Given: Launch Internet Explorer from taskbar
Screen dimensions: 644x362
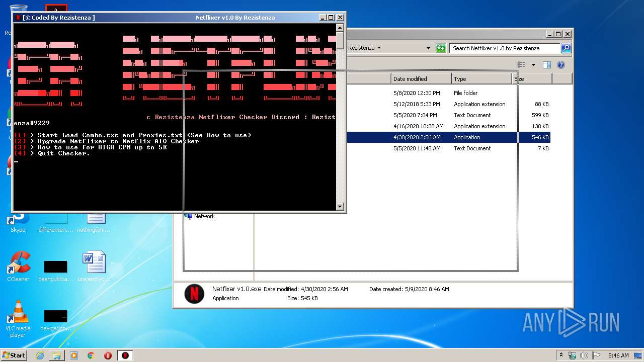Looking at the screenshot, I should (40, 355).
